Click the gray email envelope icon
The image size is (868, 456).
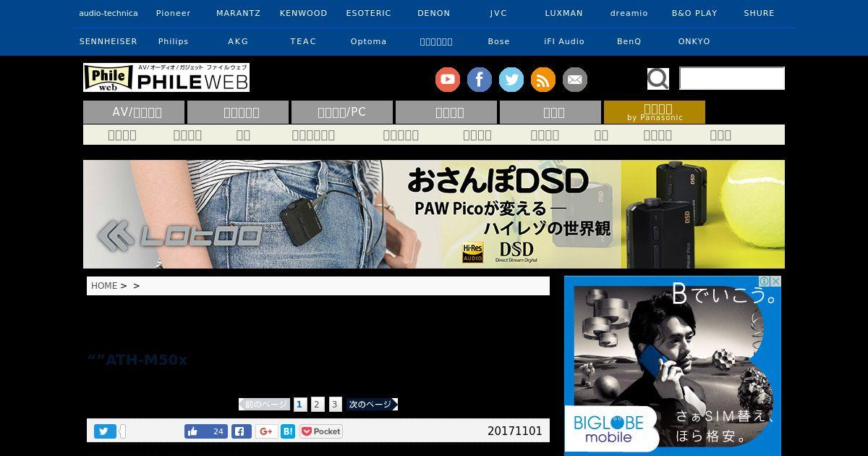click(x=575, y=80)
